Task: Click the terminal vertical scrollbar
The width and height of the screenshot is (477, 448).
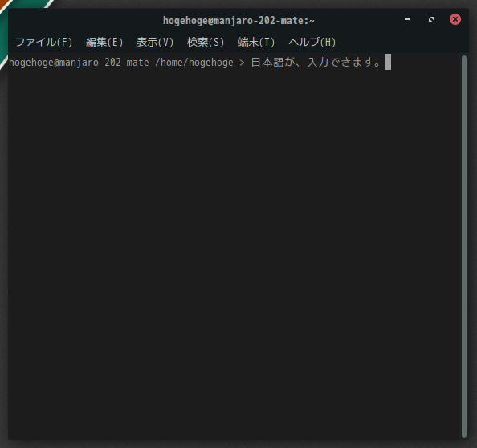Action: (464, 246)
